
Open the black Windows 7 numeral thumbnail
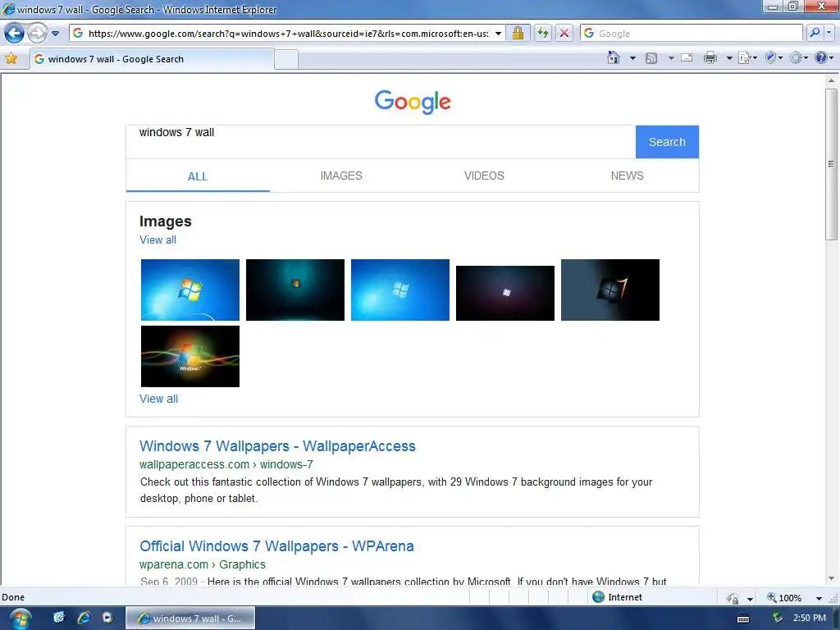click(x=610, y=290)
